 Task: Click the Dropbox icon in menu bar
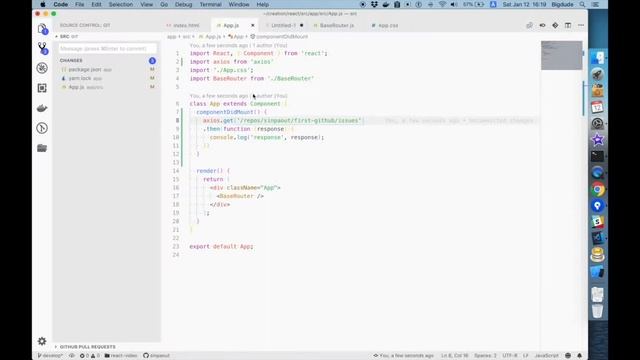pyautogui.click(x=374, y=4)
